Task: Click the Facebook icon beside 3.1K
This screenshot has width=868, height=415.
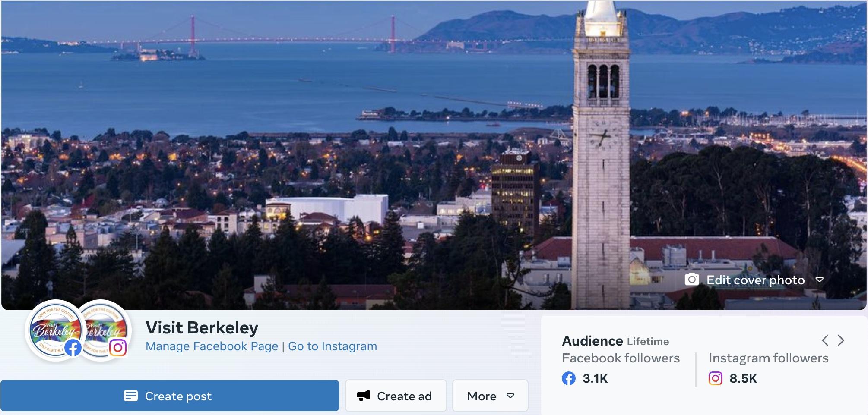Action: coord(569,379)
